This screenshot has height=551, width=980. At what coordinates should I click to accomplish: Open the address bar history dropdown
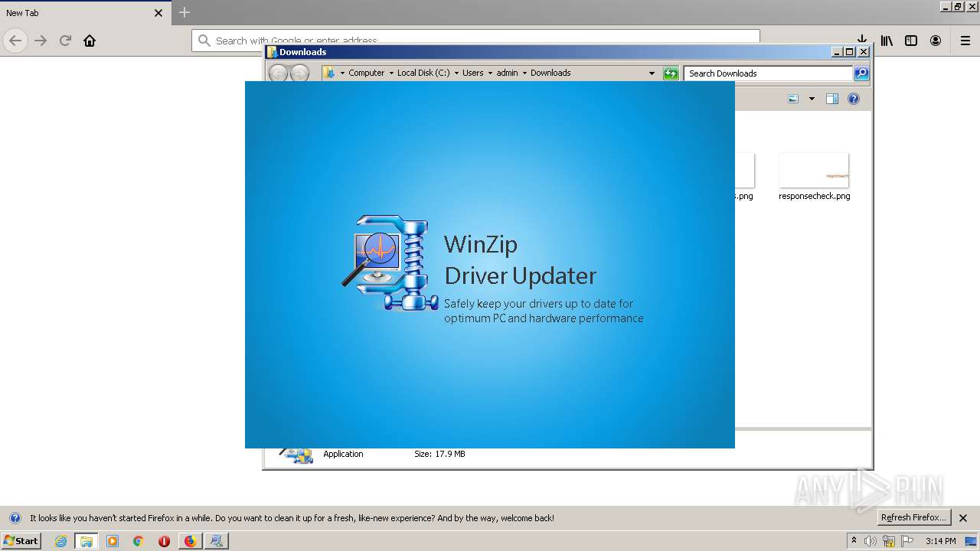click(652, 73)
